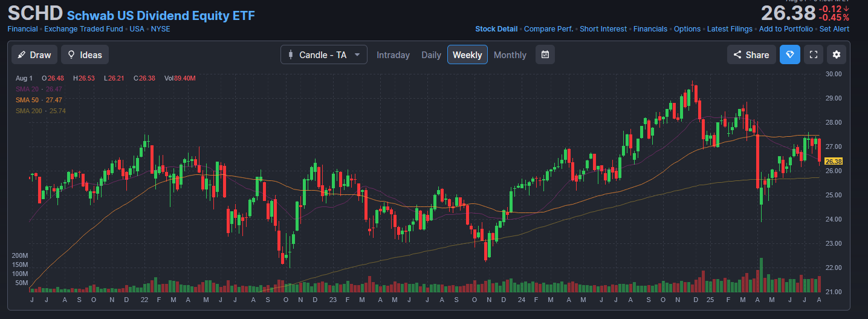868x319 pixels.
Task: Click the Aug 1 date readout
Action: coord(24,78)
